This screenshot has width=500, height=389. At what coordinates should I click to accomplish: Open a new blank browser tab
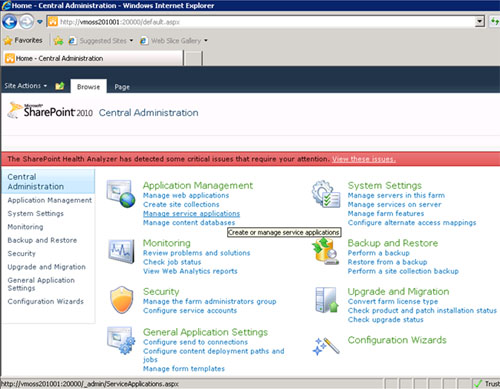tap(193, 59)
